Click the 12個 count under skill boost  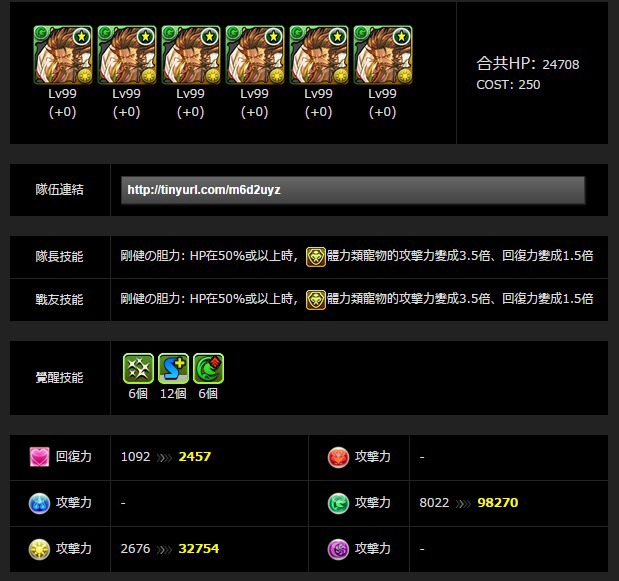pyautogui.click(x=173, y=394)
